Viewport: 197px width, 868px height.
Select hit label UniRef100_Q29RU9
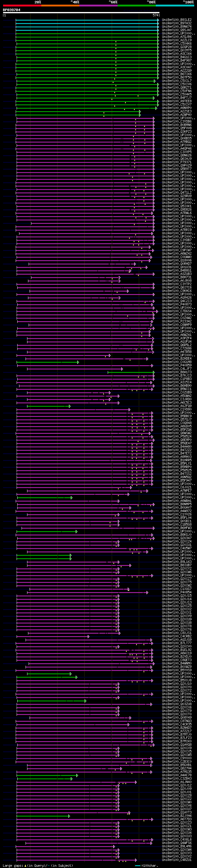click(177, 196)
